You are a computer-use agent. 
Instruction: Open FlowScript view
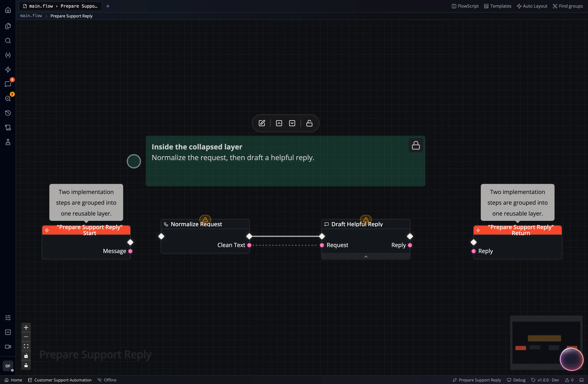tap(465, 6)
